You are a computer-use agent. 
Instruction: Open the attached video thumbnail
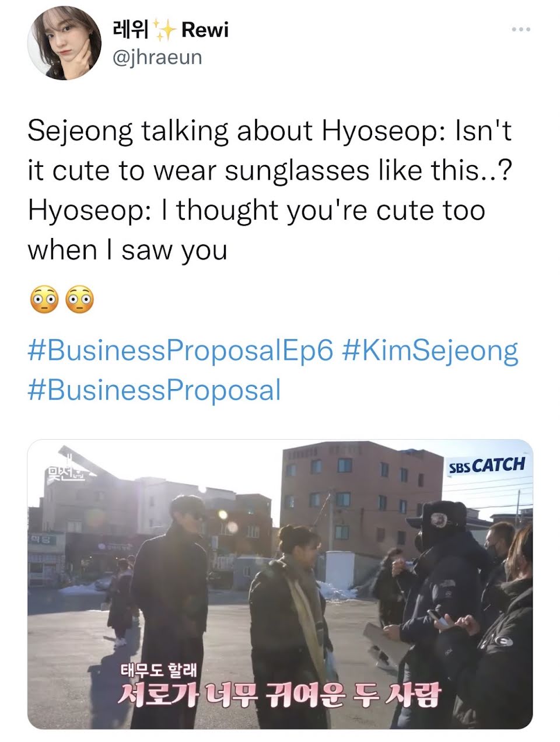(x=280, y=584)
